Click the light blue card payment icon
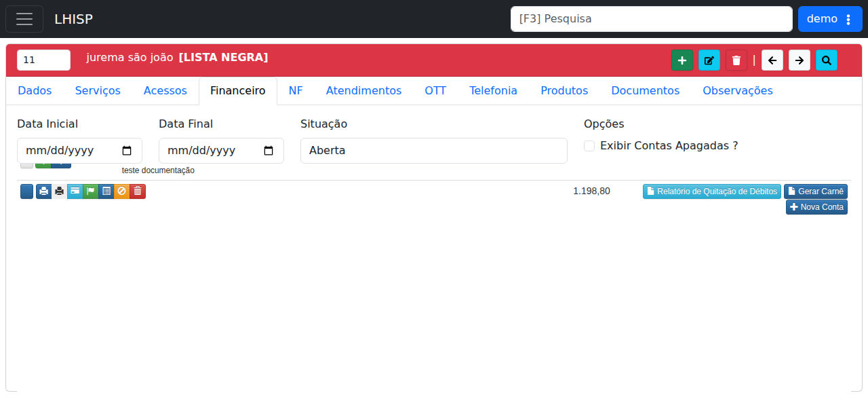The width and height of the screenshot is (868, 406). coord(75,191)
